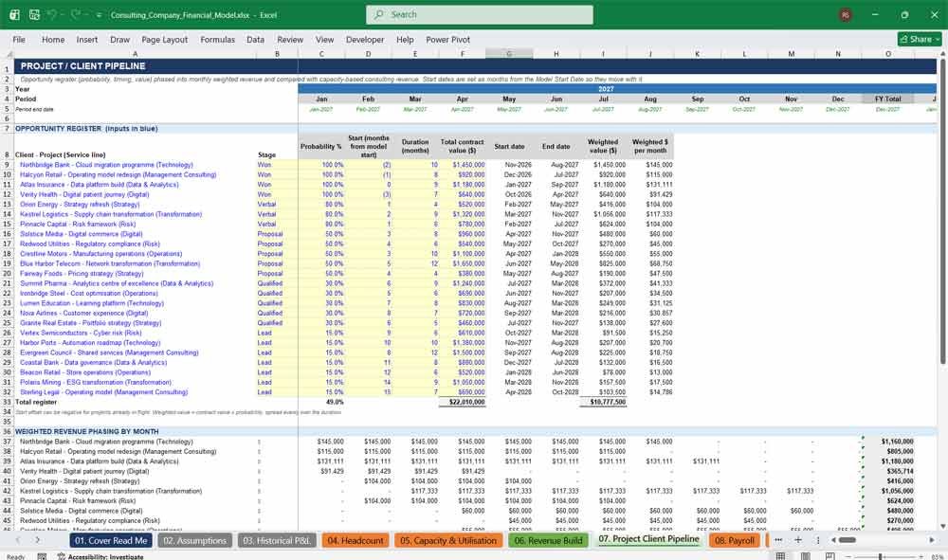Click the Select All corner triangle

(8, 54)
